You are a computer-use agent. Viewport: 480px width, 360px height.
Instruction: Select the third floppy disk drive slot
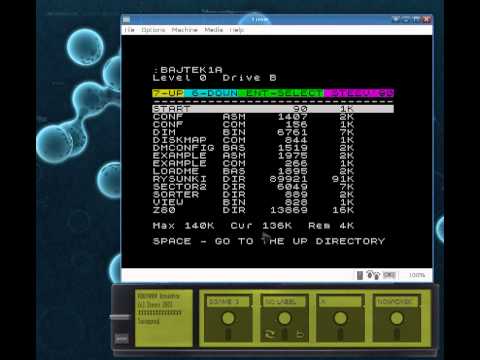(x=340, y=318)
